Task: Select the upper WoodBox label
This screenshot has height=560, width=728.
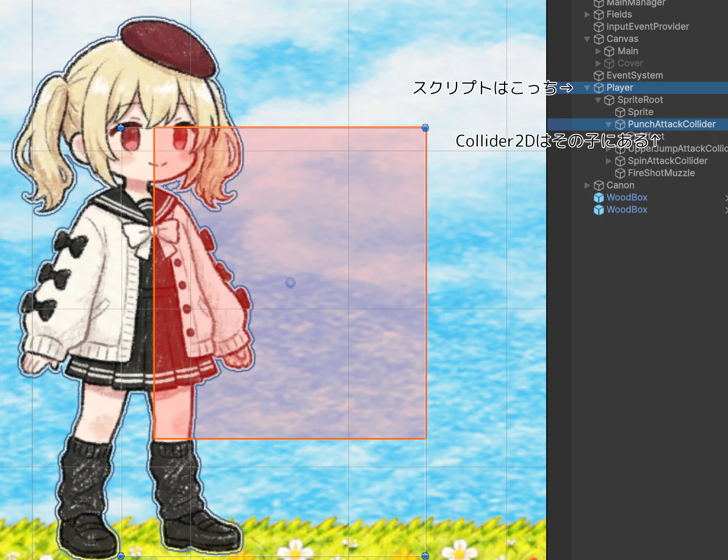Action: point(627,197)
